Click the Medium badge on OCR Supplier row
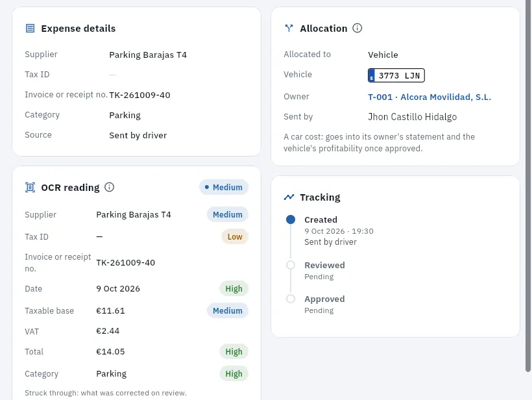This screenshot has height=400, width=532. (x=228, y=214)
